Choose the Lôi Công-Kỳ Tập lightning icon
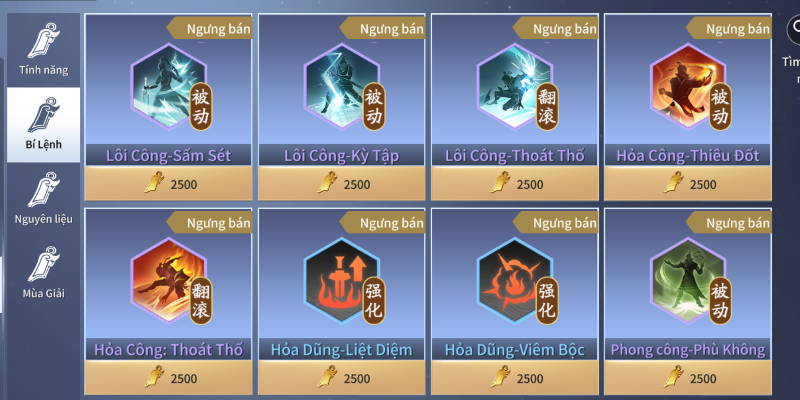The width and height of the screenshot is (800, 400). tap(342, 87)
